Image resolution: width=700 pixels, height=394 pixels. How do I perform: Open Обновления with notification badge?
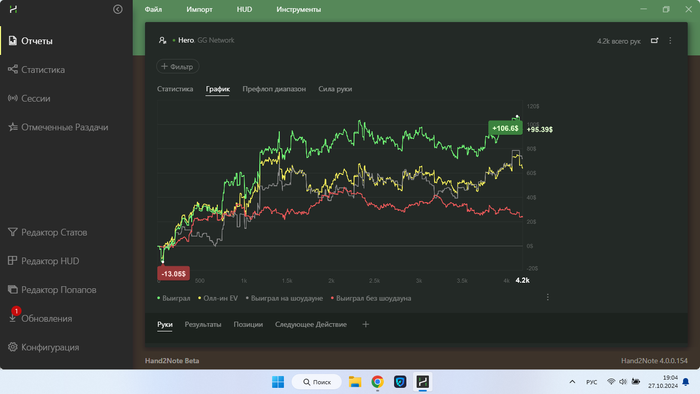pyautogui.click(x=46, y=319)
